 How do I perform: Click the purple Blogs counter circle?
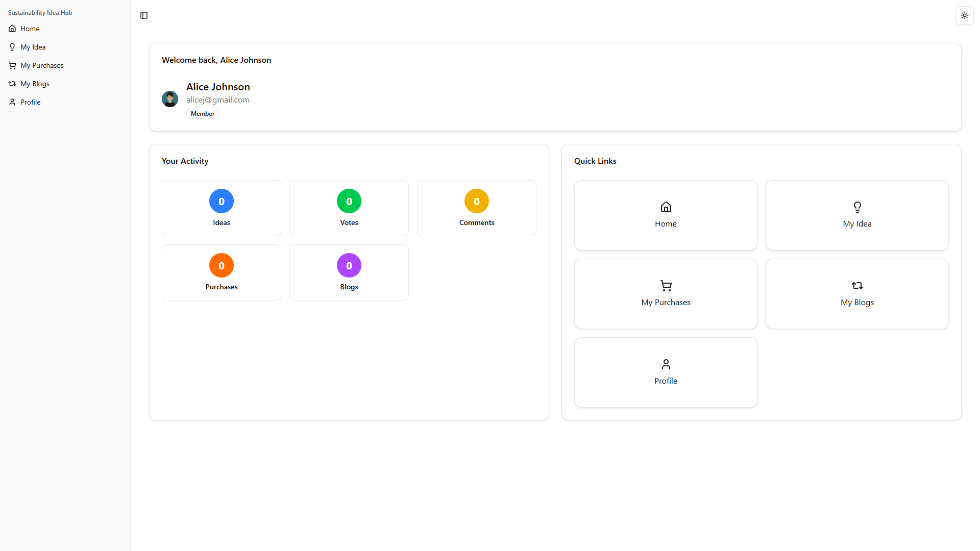349,265
